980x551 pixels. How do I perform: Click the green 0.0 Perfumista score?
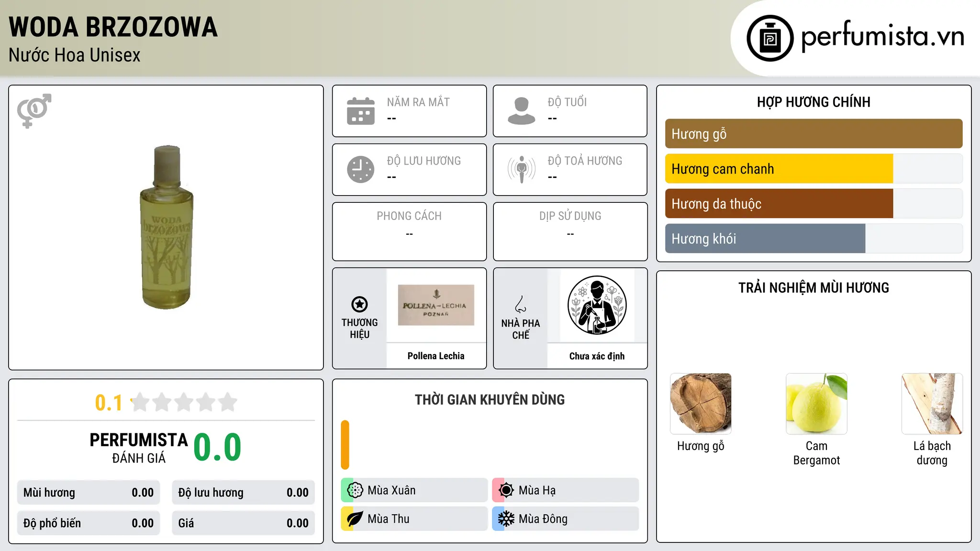tap(217, 447)
